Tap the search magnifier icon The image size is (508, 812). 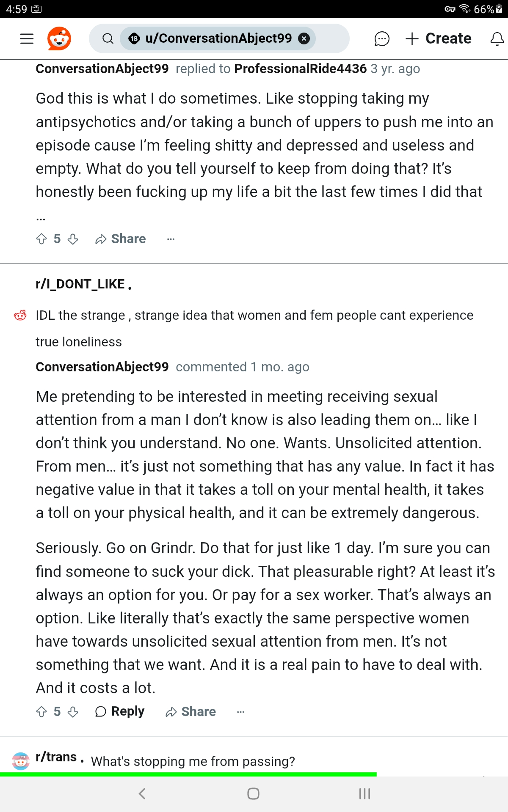click(108, 38)
